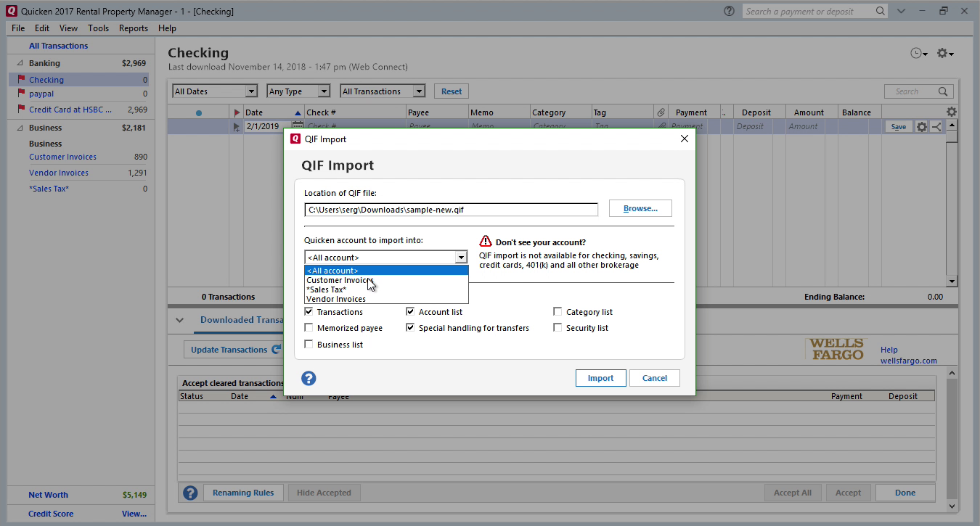Viewport: 980px width, 526px height.
Task: Open the Edit menu
Action: pyautogui.click(x=42, y=28)
